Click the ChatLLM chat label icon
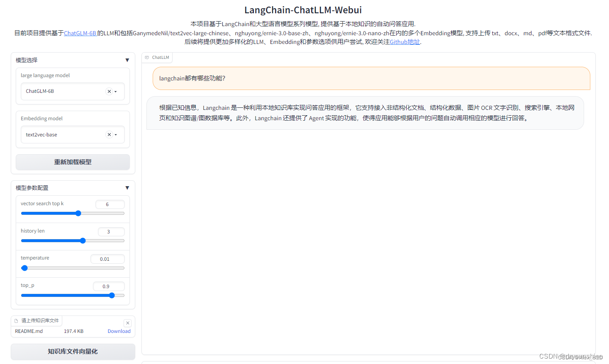The image size is (609, 364). point(147,58)
